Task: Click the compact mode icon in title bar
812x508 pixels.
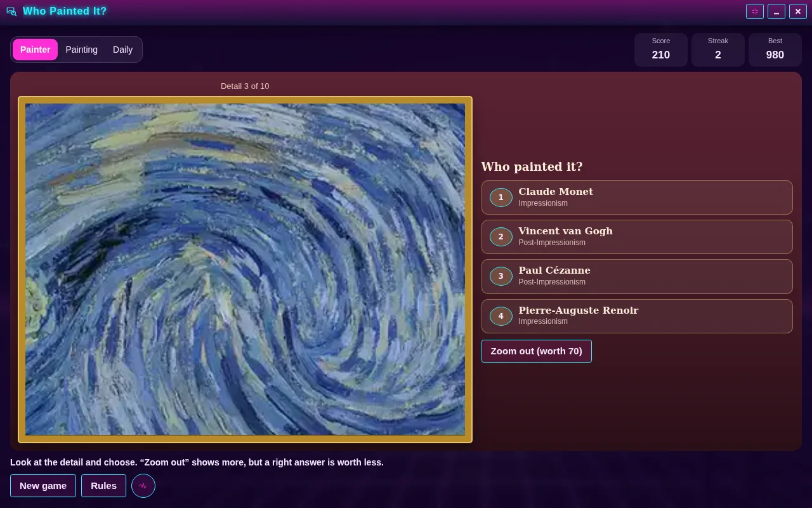Action: 755,11
